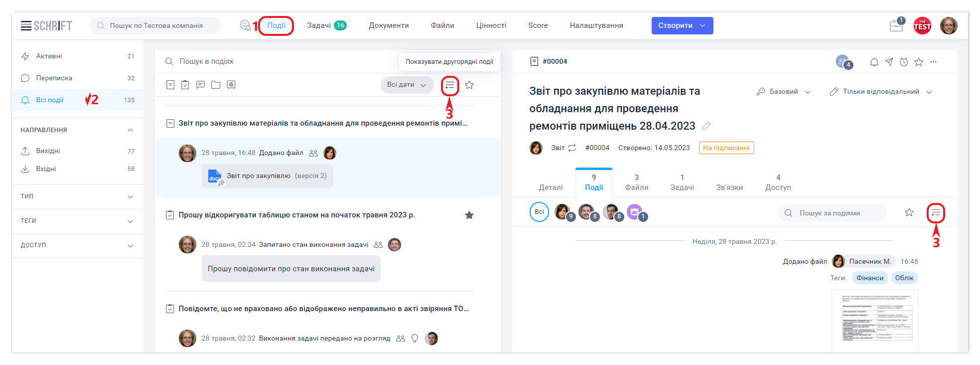The width and height of the screenshot is (980, 365).
Task: Filter events by folder icon in toolbar
Action: pos(216,85)
